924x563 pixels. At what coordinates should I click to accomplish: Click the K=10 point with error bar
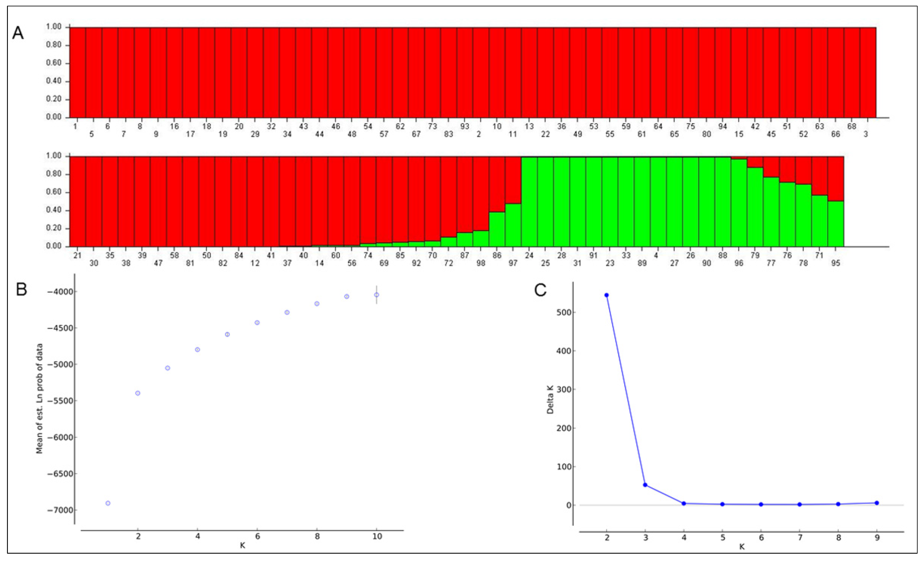coord(377,295)
